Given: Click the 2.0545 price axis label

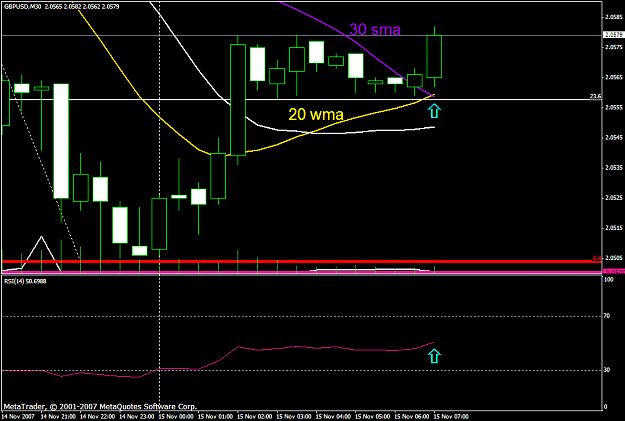Looking at the screenshot, I should pyautogui.click(x=614, y=138).
